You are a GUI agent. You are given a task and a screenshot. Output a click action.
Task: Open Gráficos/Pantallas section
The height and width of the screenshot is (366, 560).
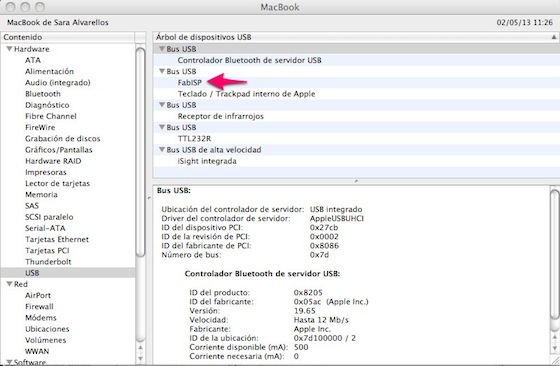(x=59, y=150)
